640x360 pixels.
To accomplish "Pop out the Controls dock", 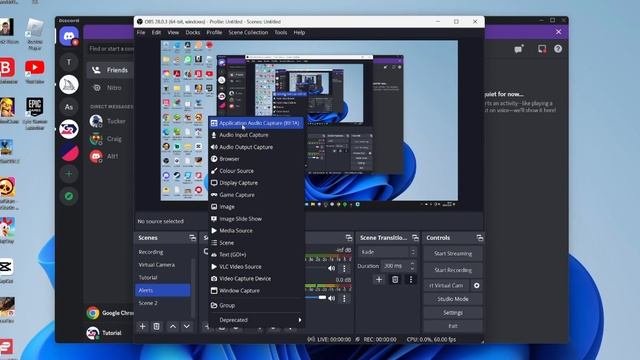I will coord(480,238).
